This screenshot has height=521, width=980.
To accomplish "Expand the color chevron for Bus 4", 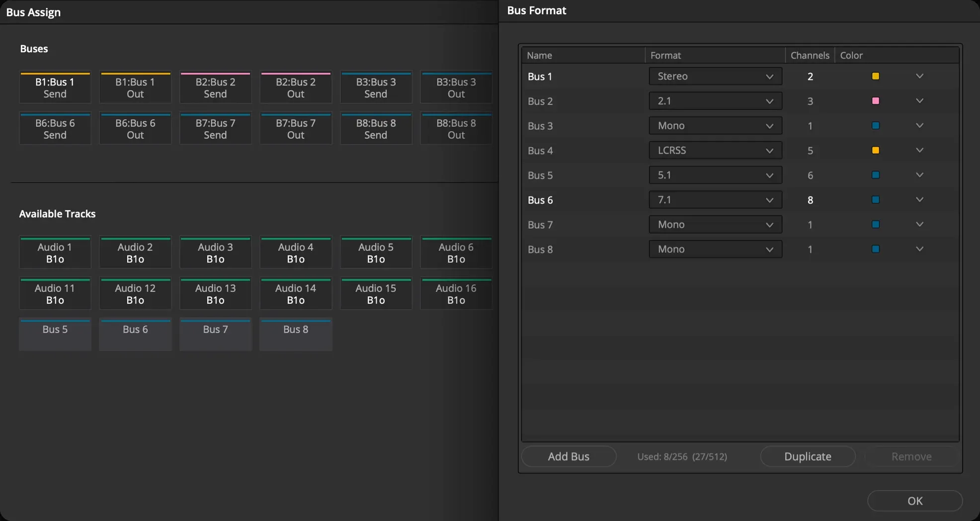I will [x=919, y=150].
